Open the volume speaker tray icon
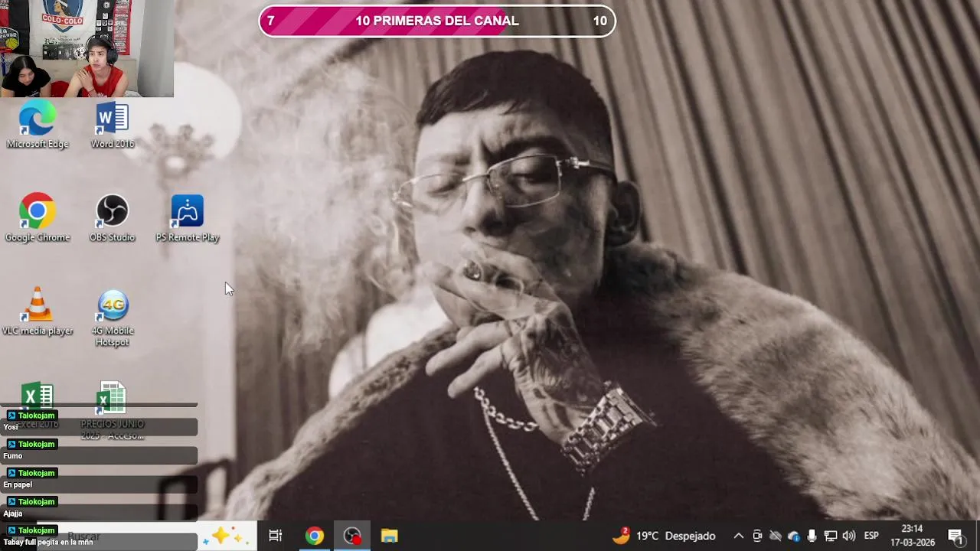The height and width of the screenshot is (551, 980). (x=849, y=536)
